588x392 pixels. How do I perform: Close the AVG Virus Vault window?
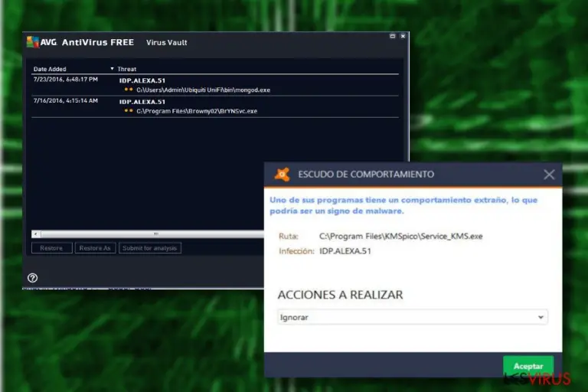coord(403,36)
